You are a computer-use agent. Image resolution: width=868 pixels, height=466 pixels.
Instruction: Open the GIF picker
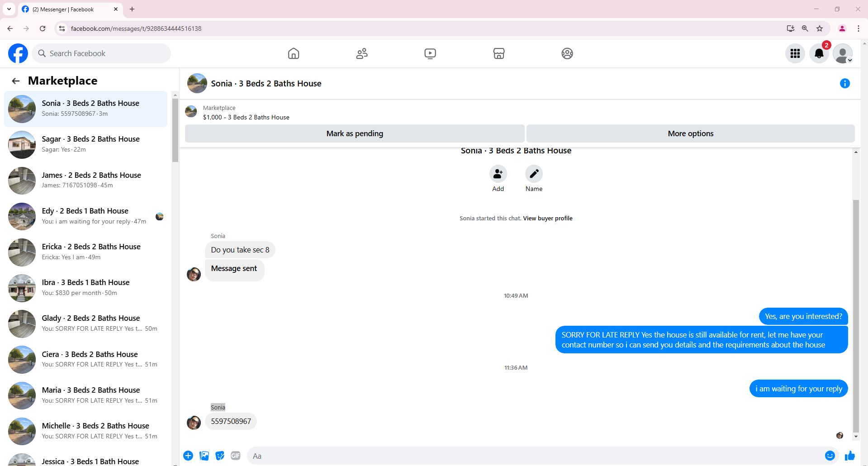point(236,456)
